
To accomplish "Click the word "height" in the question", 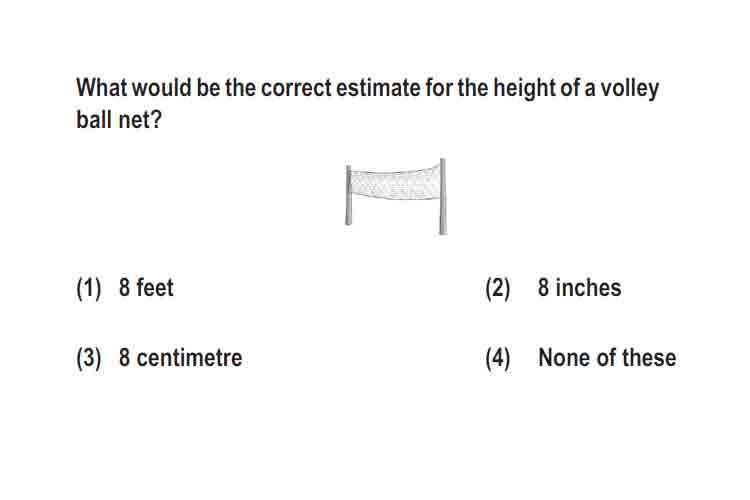I will [x=525, y=89].
